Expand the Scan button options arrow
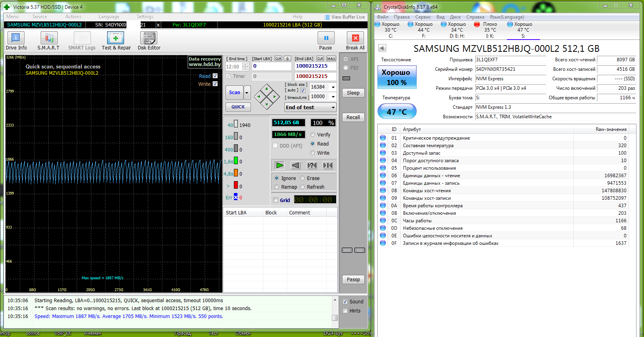 247,93
